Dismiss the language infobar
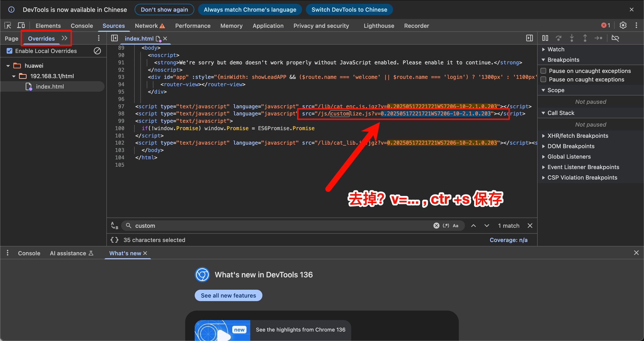 632,9
